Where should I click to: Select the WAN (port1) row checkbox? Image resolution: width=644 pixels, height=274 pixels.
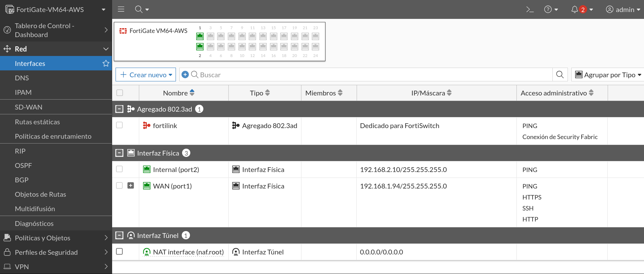coord(119,186)
